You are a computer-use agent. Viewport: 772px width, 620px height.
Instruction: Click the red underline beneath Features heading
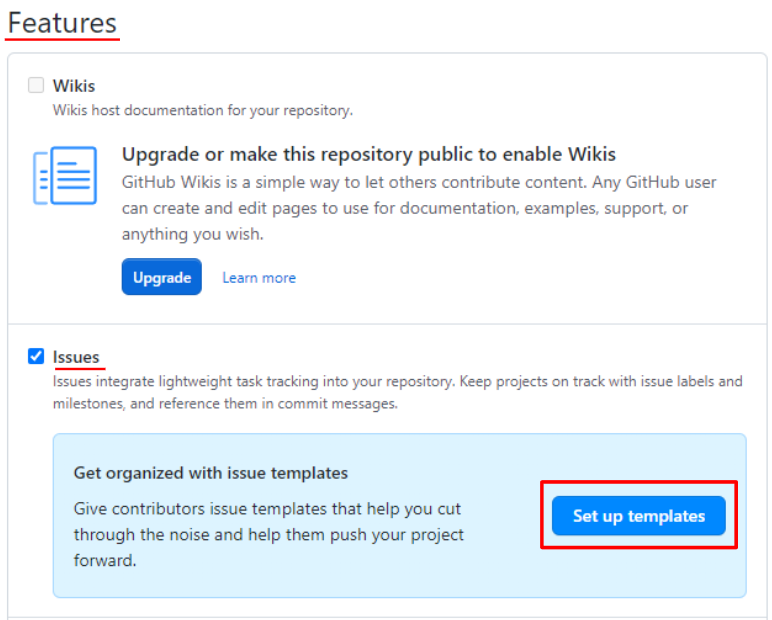pyautogui.click(x=63, y=38)
